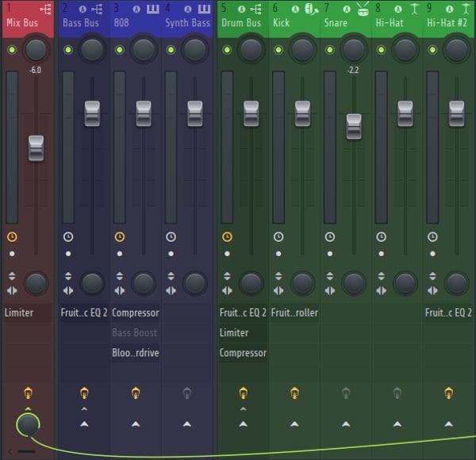Click the latency clock icon on Mix Bus

point(12,236)
